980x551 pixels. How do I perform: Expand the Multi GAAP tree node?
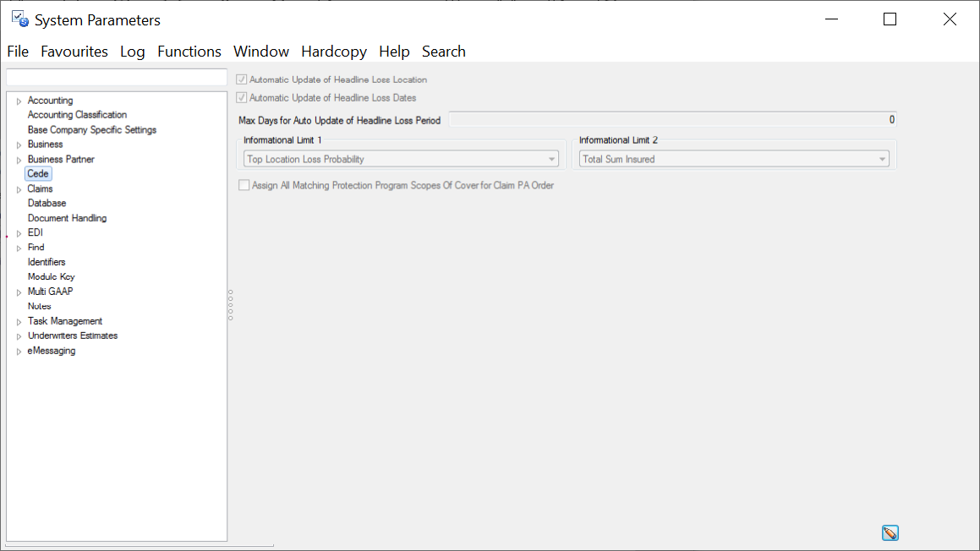tap(19, 292)
